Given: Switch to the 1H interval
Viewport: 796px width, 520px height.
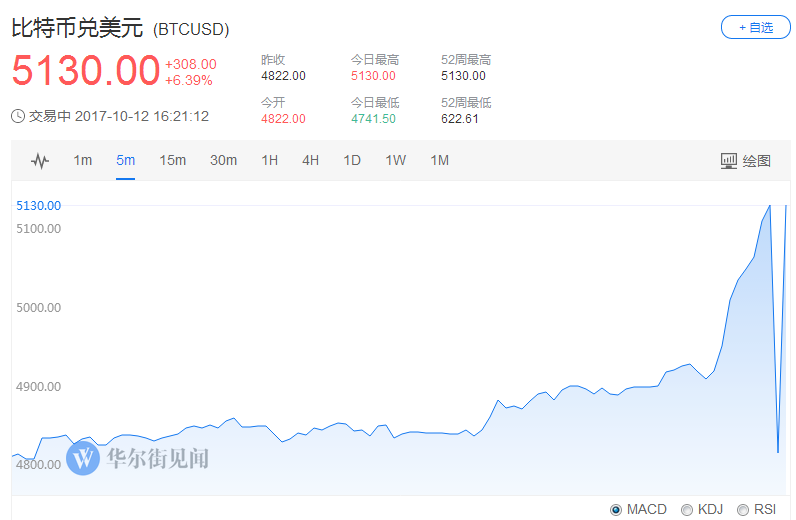Looking at the screenshot, I should tap(269, 161).
